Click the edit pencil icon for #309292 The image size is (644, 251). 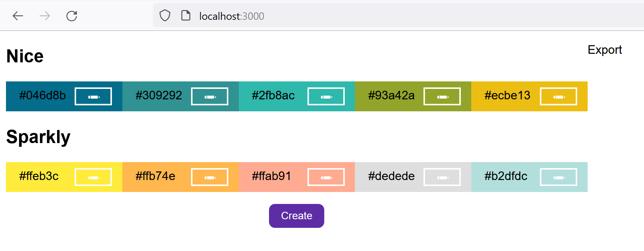pyautogui.click(x=210, y=97)
